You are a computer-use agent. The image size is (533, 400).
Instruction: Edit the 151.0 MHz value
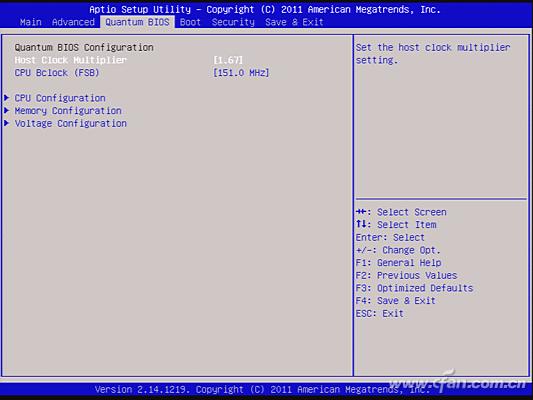[241, 73]
